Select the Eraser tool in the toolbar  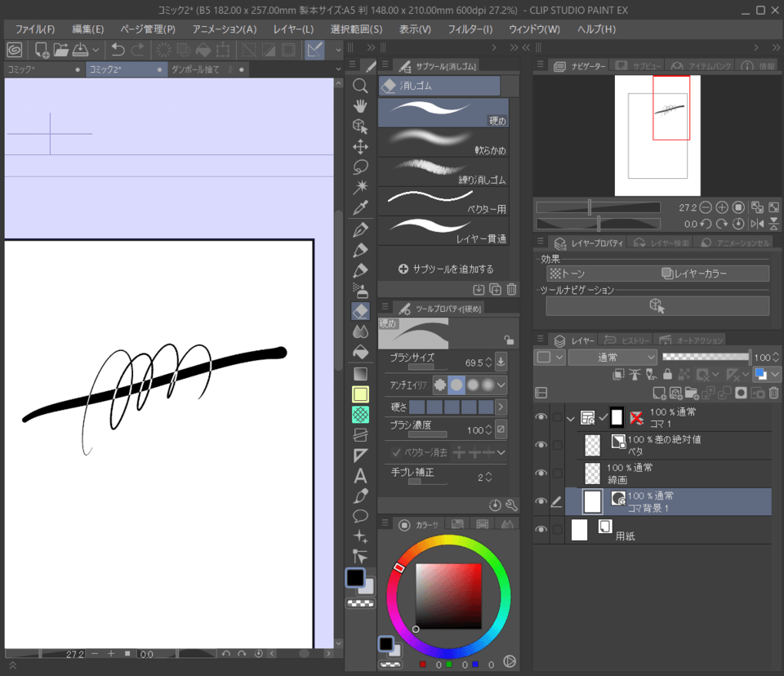360,311
